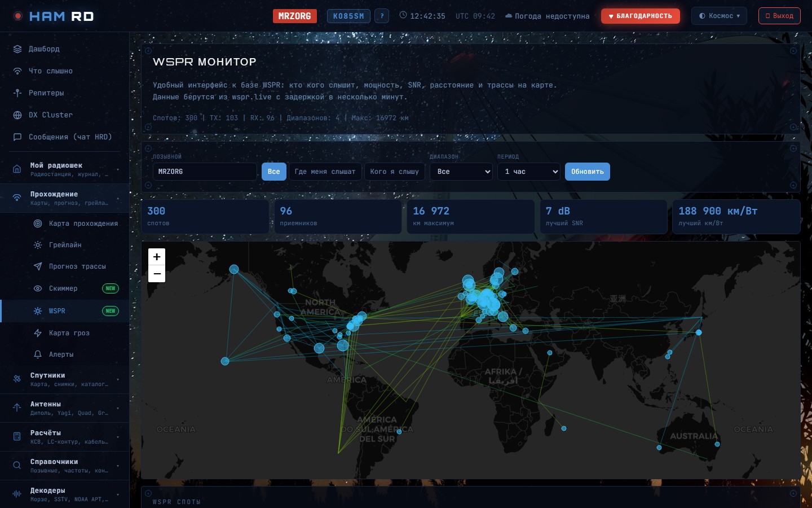
Task: Click the repeaters tower icon
Action: point(17,93)
